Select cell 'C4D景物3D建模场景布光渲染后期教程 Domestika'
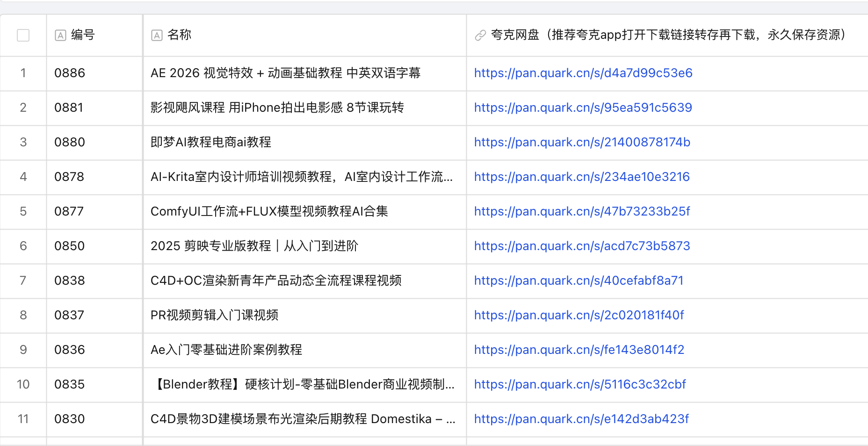This screenshot has width=868, height=446. click(304, 419)
